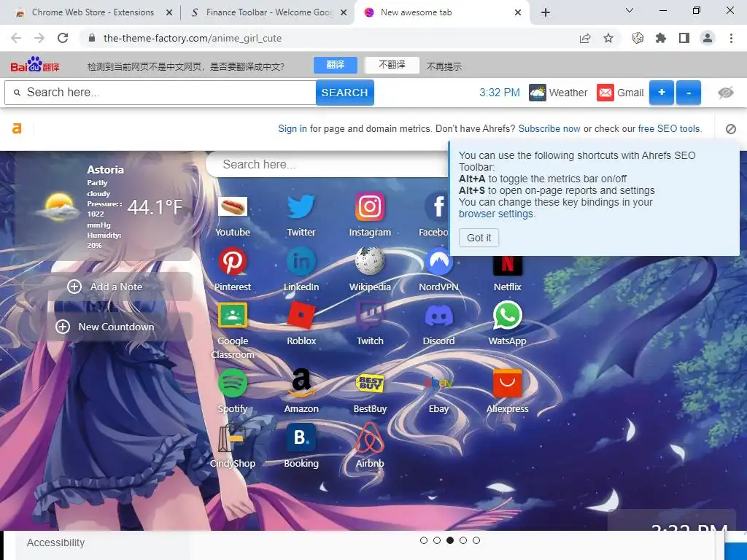
Task: Open the Booking shortcut icon
Action: click(301, 437)
